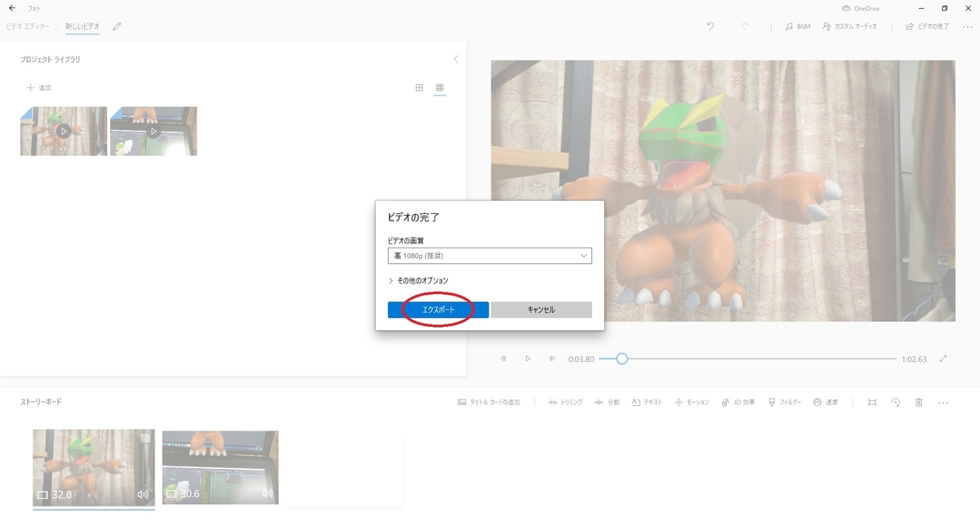Click the 1:02.63 total time label
This screenshot has height=531, width=980.
pos(914,359)
